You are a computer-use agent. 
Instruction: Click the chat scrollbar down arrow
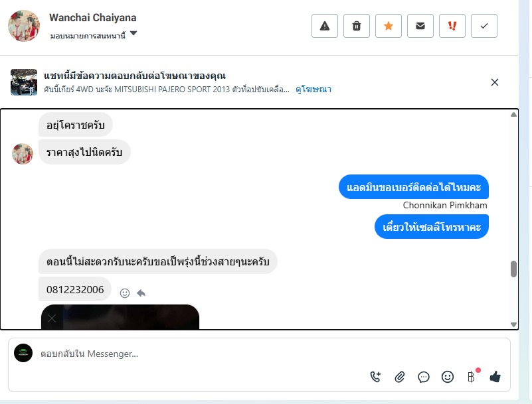click(513, 324)
